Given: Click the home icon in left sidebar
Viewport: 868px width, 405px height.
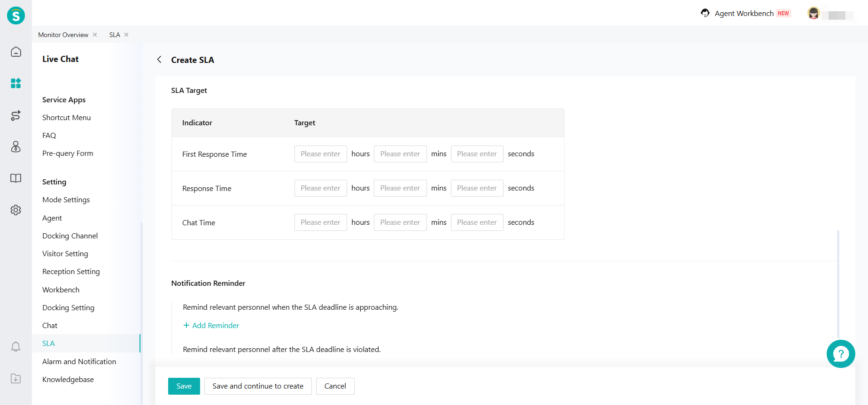Looking at the screenshot, I should tap(16, 52).
